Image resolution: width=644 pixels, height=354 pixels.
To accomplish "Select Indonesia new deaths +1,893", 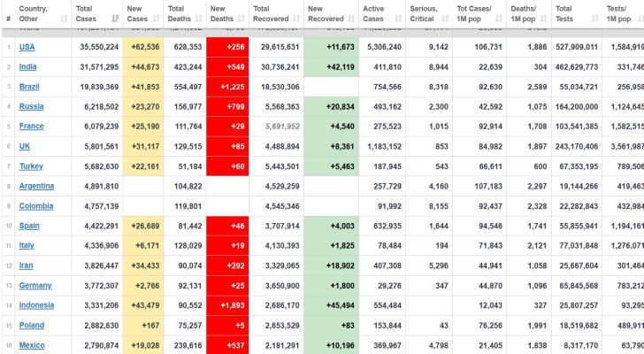I will [233, 305].
